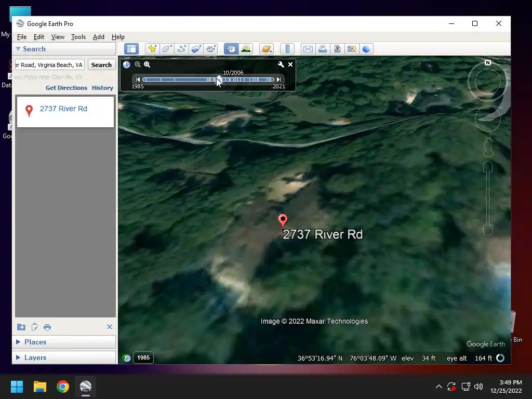
Task: Open search History link
Action: point(102,87)
